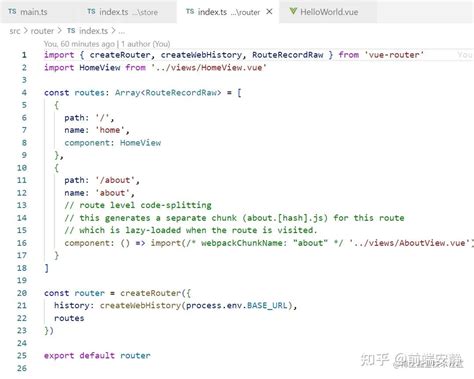Open the '1 author (You)' CodeLens link
This screenshot has height=379, width=474.
(146, 44)
